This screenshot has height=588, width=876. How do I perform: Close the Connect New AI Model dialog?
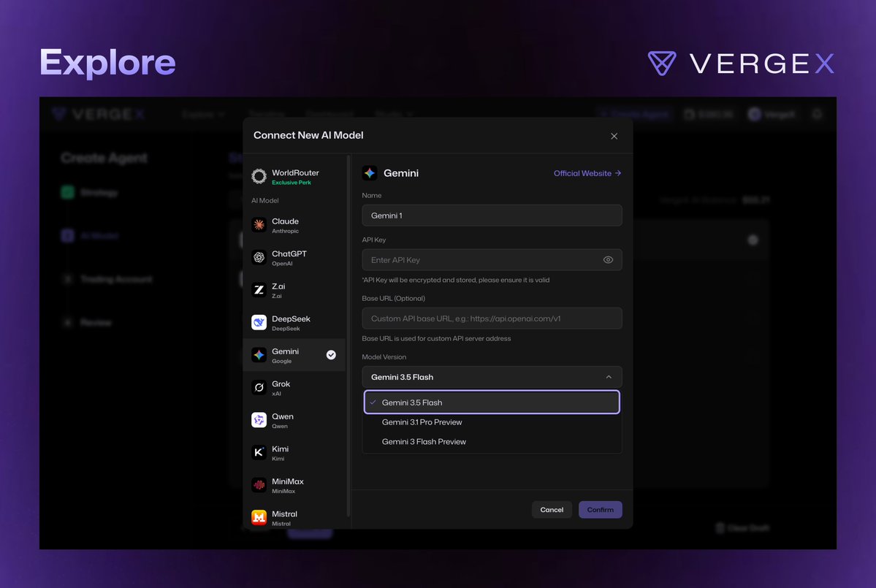pyautogui.click(x=614, y=136)
